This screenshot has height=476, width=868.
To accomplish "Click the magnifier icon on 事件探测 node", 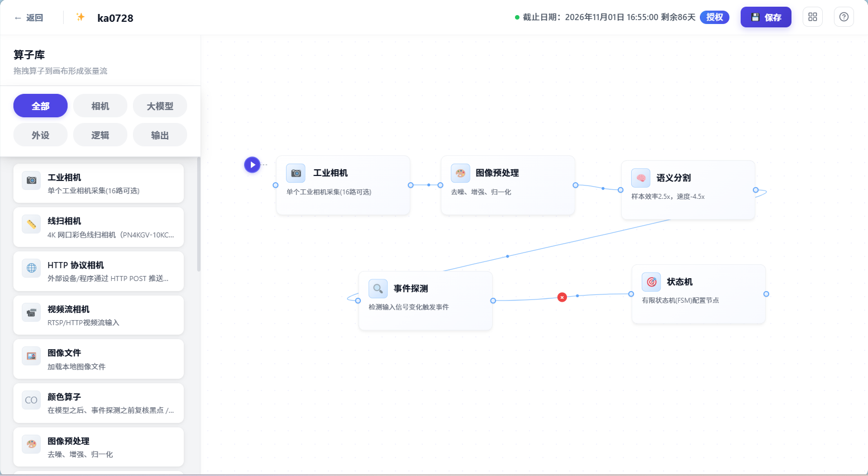I will [378, 288].
